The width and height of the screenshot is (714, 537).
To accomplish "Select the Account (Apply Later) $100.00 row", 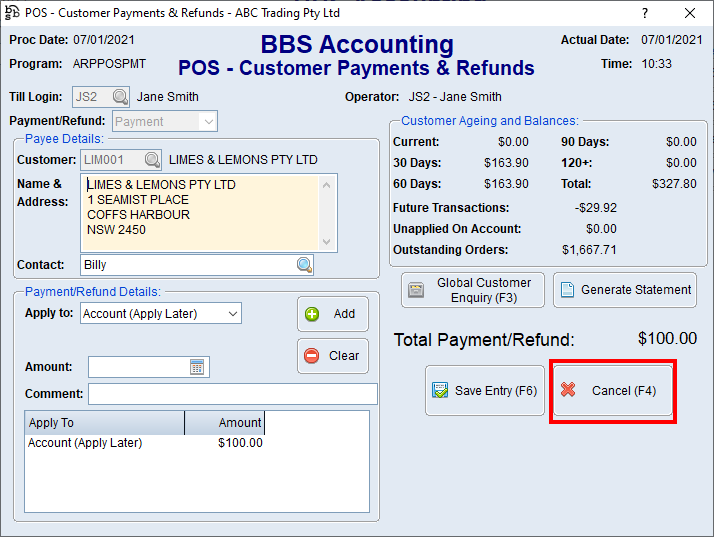I will [145, 443].
